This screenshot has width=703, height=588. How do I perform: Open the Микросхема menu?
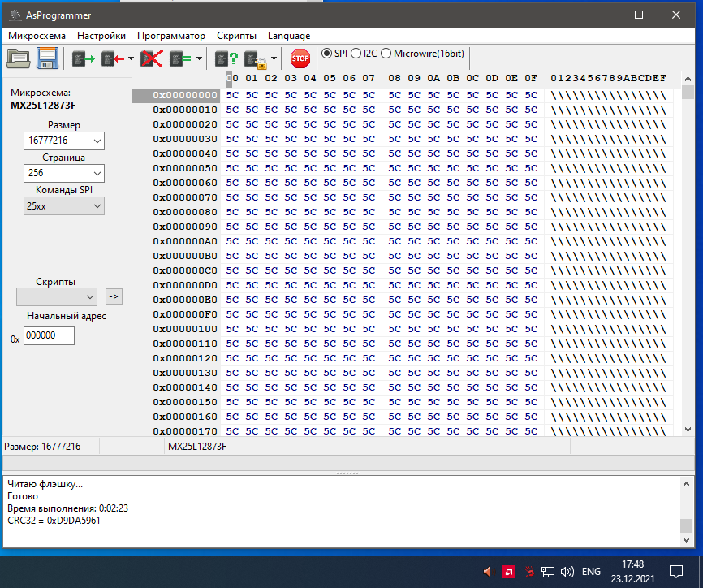click(x=37, y=36)
